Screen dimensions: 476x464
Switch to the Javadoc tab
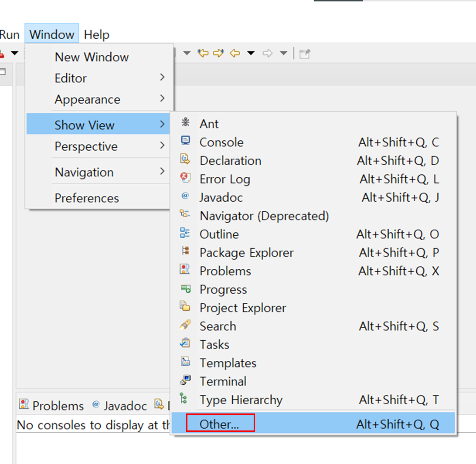point(119,406)
